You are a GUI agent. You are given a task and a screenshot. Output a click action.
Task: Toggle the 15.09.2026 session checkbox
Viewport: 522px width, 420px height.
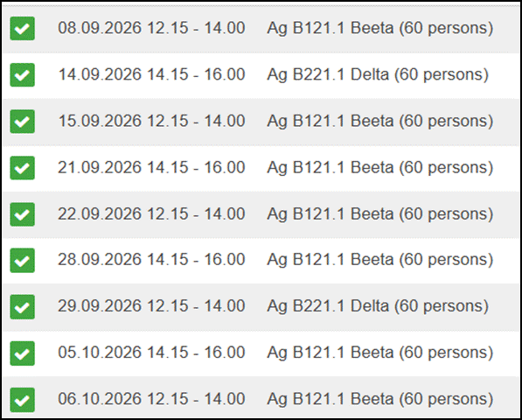(23, 122)
